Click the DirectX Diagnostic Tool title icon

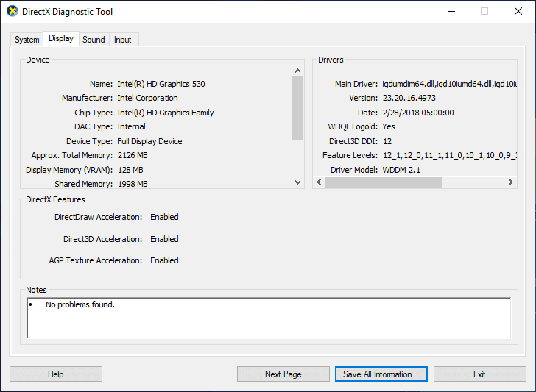coord(13,11)
